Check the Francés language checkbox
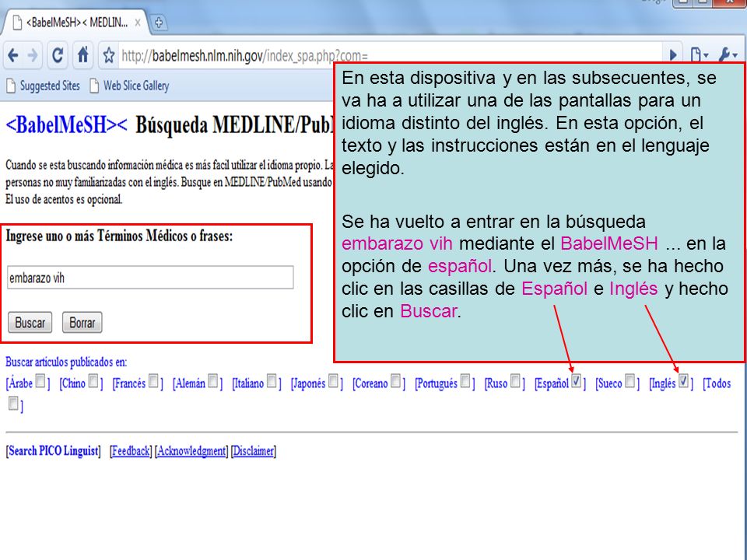 click(153, 381)
